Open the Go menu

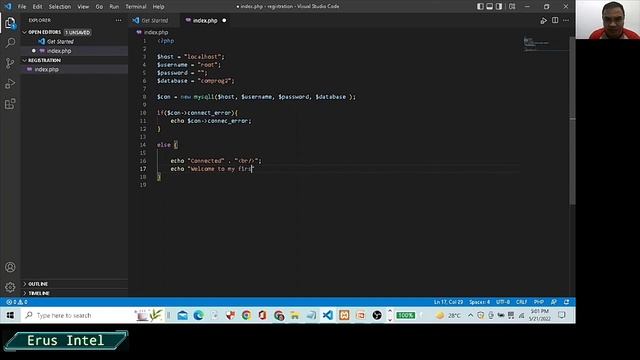click(99, 7)
